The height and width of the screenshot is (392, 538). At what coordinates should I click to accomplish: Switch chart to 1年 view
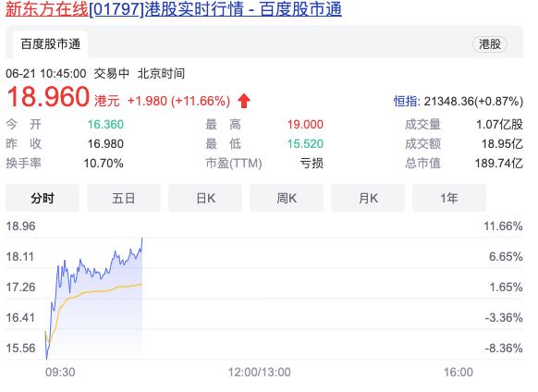point(449,198)
